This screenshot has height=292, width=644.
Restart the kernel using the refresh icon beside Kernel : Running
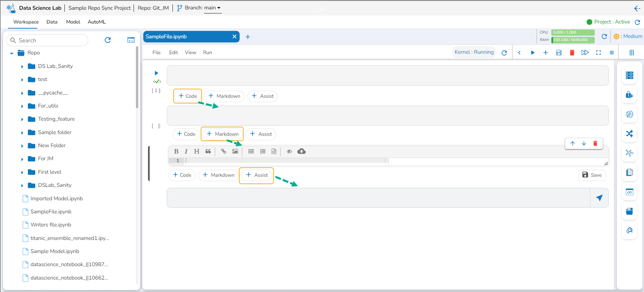pyautogui.click(x=504, y=53)
